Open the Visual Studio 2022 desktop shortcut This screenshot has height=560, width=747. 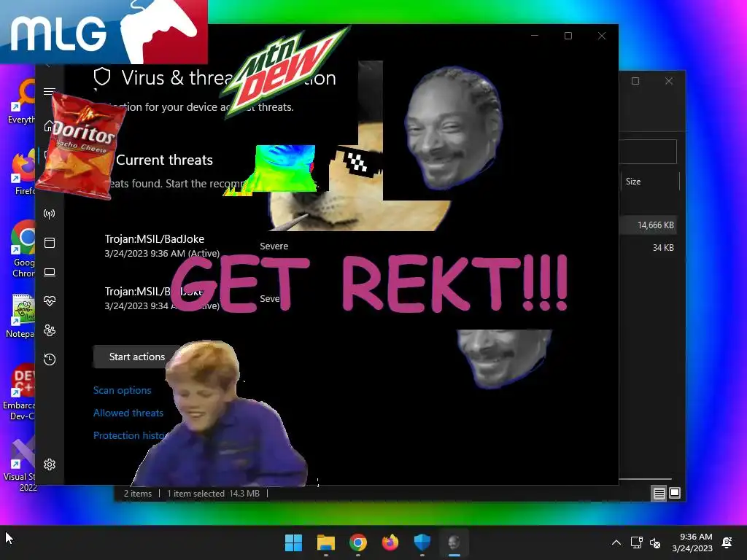(x=20, y=464)
